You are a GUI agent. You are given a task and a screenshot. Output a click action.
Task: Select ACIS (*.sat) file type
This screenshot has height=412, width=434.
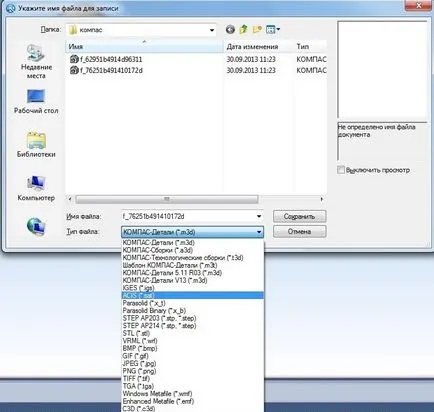(193, 295)
